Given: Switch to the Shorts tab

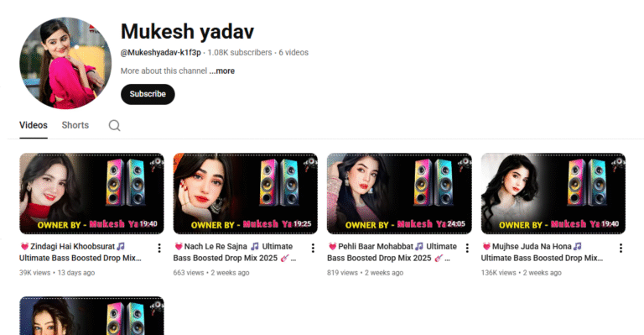Looking at the screenshot, I should (75, 125).
